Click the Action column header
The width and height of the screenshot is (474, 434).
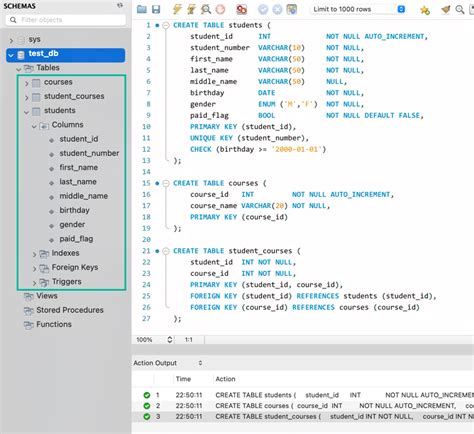point(225,379)
